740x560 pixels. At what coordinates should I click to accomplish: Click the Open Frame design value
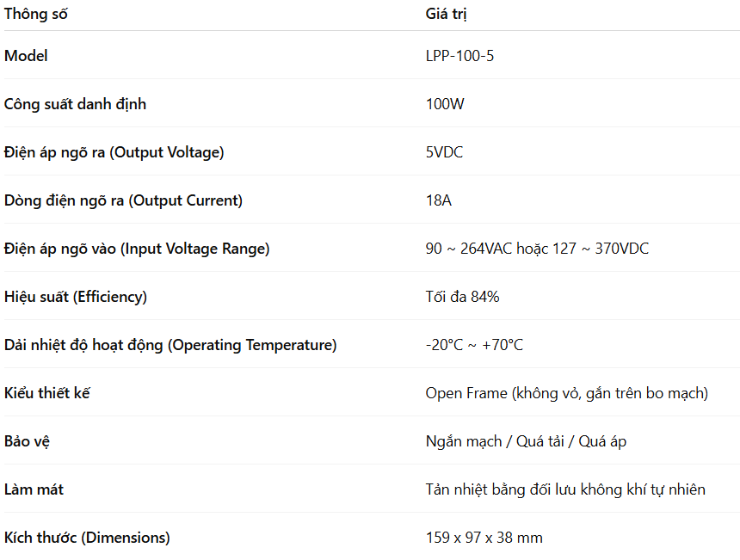[x=566, y=393]
